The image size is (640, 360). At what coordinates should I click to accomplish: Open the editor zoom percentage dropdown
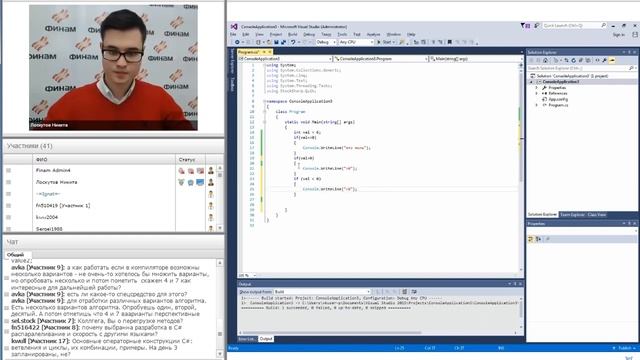coord(247,276)
